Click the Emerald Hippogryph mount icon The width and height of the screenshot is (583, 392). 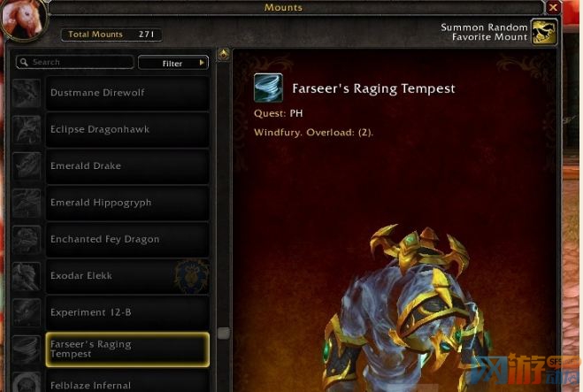pos(26,203)
